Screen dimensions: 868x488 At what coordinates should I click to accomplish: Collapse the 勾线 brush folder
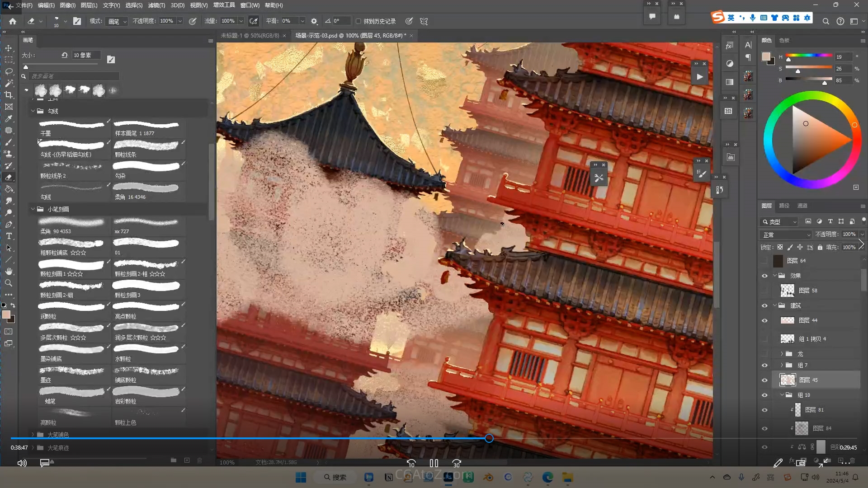click(33, 111)
